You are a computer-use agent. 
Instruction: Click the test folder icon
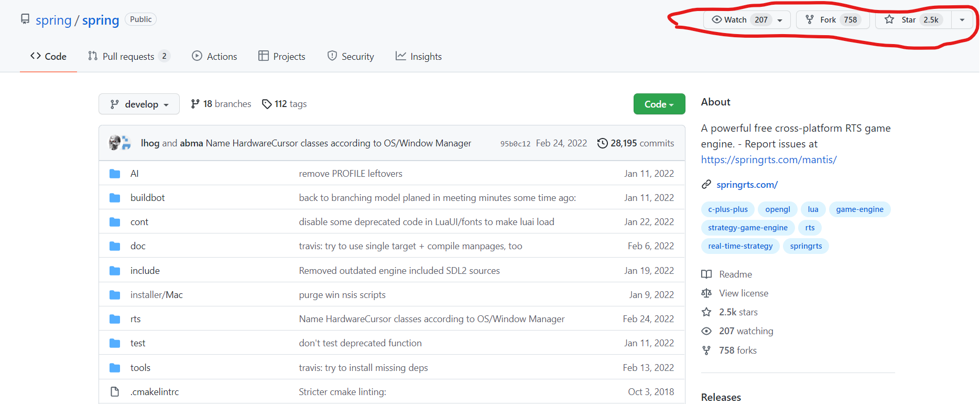[x=115, y=343]
